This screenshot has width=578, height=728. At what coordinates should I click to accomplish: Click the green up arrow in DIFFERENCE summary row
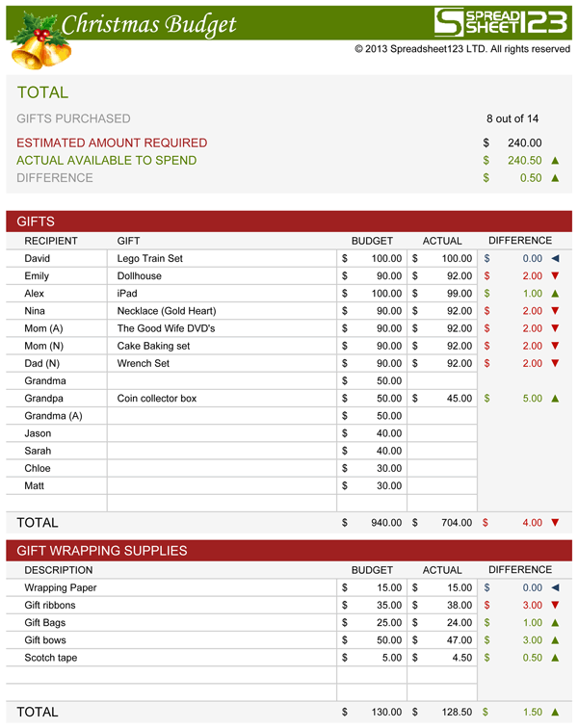(555, 178)
